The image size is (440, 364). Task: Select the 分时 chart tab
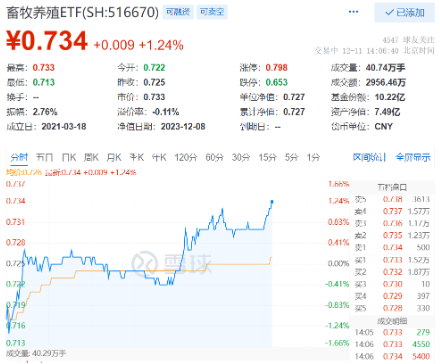coord(19,157)
